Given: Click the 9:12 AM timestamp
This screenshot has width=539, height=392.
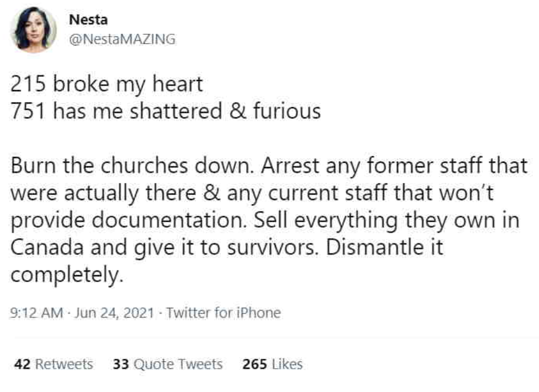Looking at the screenshot, I should [x=36, y=313].
